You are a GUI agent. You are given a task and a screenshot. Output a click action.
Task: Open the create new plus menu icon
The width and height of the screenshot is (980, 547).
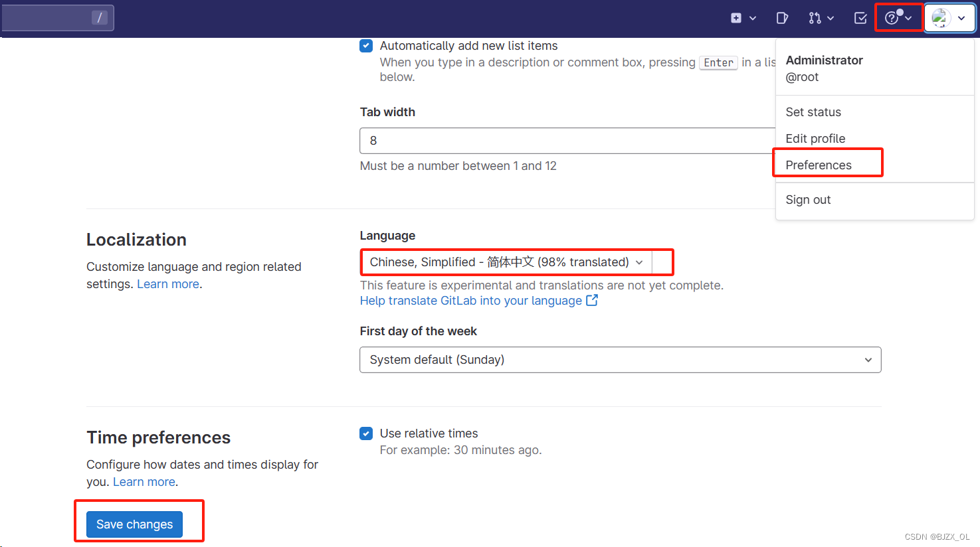pyautogui.click(x=736, y=18)
